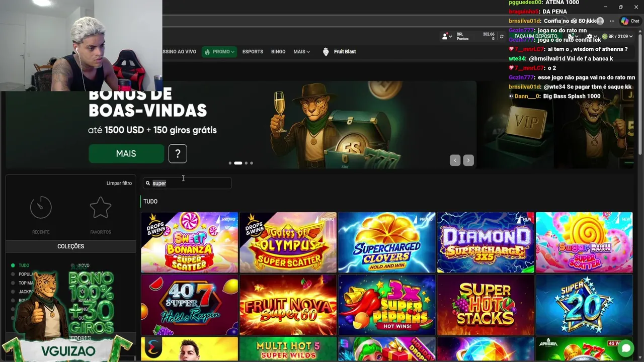Click the BONUS DE BOAS-VINDAS banner

242,125
